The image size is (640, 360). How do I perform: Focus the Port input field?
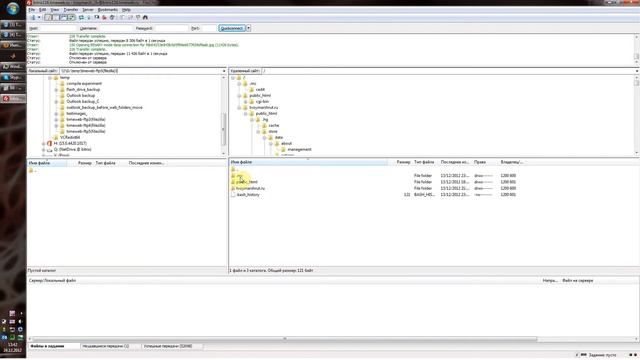pyautogui.click(x=209, y=28)
